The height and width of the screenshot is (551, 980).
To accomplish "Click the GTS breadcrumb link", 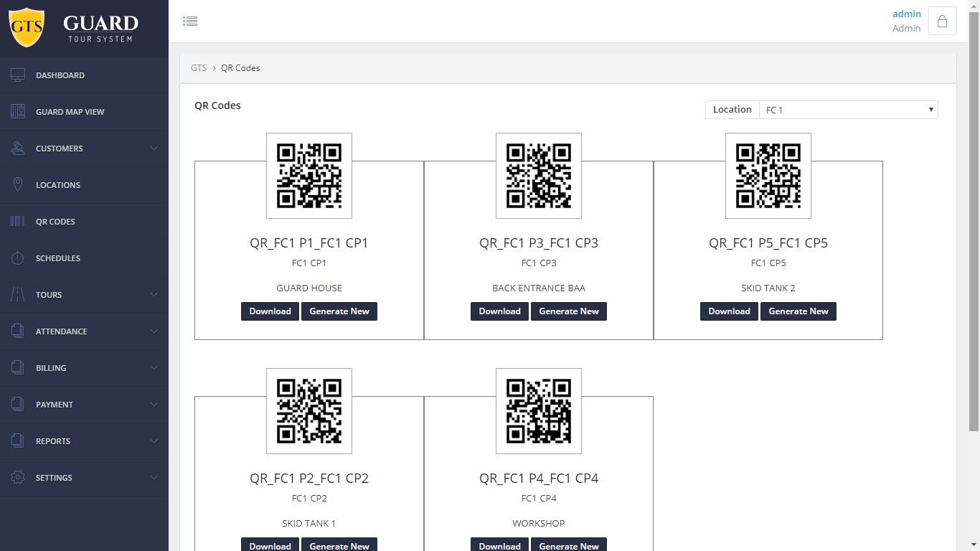I will coord(199,68).
